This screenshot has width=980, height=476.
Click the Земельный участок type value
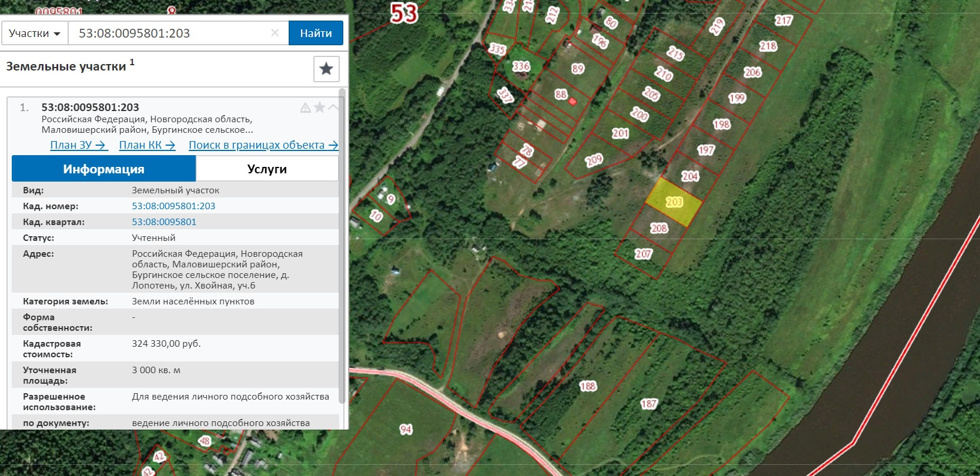175,190
